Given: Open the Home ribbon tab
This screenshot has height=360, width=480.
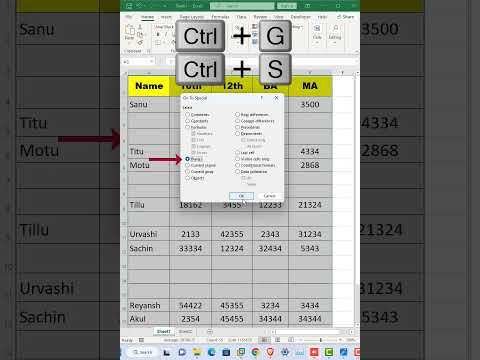Looking at the screenshot, I should pyautogui.click(x=147, y=17).
